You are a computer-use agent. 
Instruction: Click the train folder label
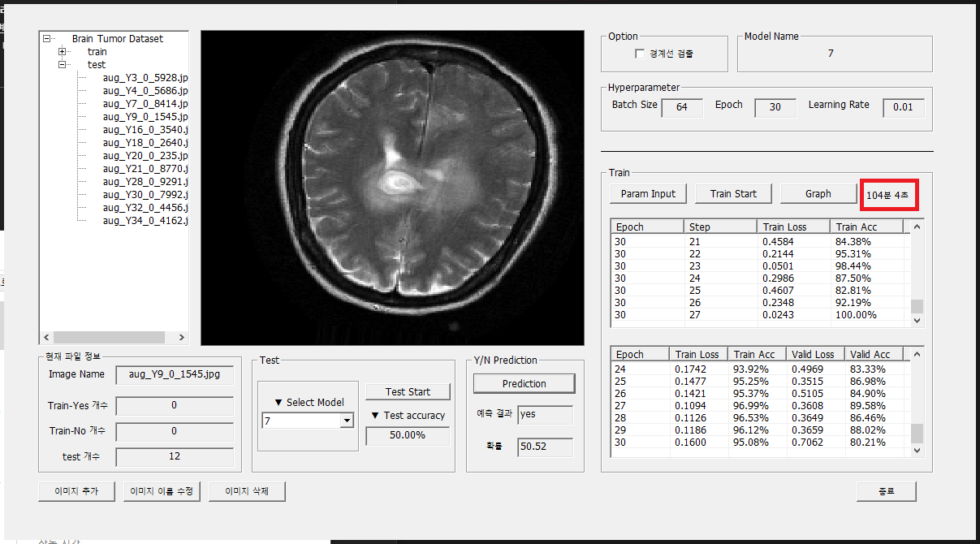click(97, 51)
